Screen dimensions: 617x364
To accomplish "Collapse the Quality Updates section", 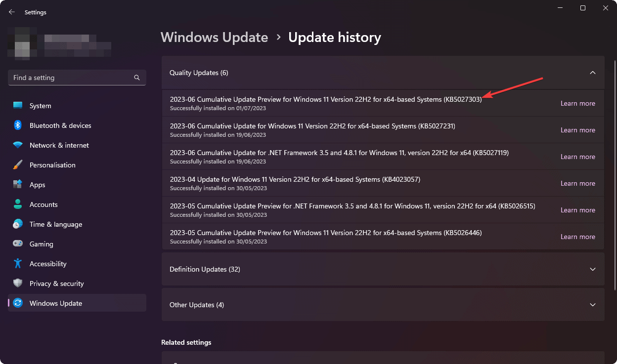I will click(x=592, y=72).
